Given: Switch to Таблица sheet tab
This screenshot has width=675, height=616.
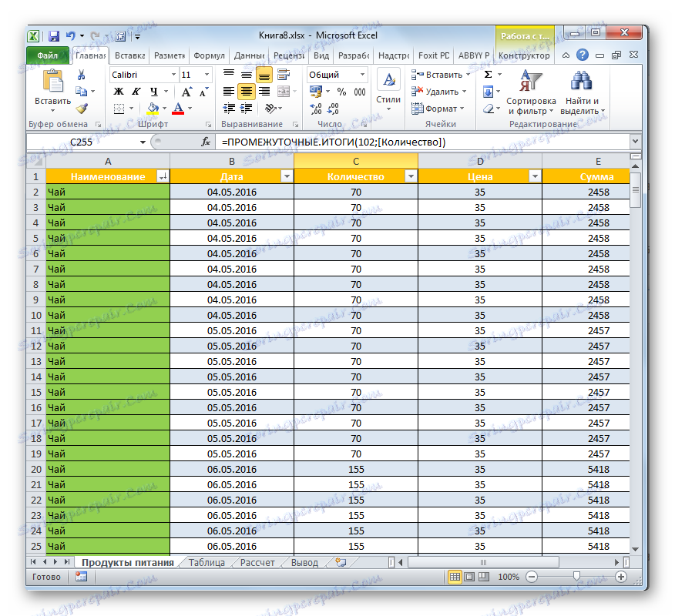Looking at the screenshot, I should point(207,562).
